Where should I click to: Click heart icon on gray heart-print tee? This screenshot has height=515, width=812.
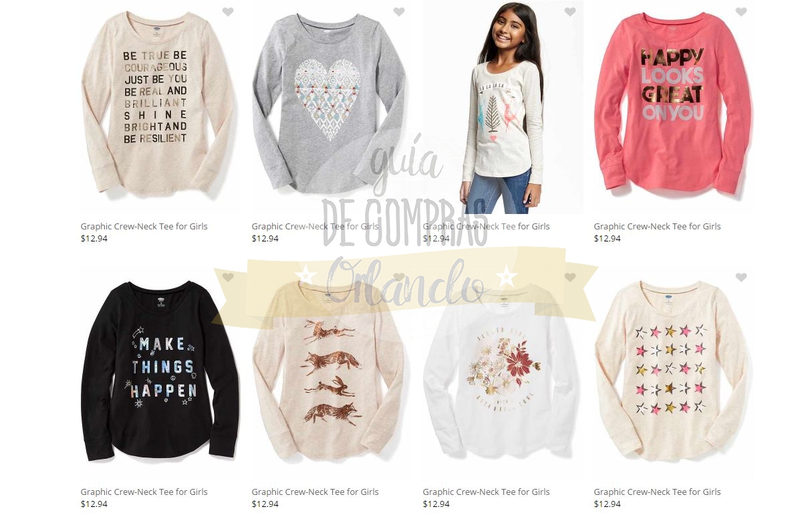[399, 11]
